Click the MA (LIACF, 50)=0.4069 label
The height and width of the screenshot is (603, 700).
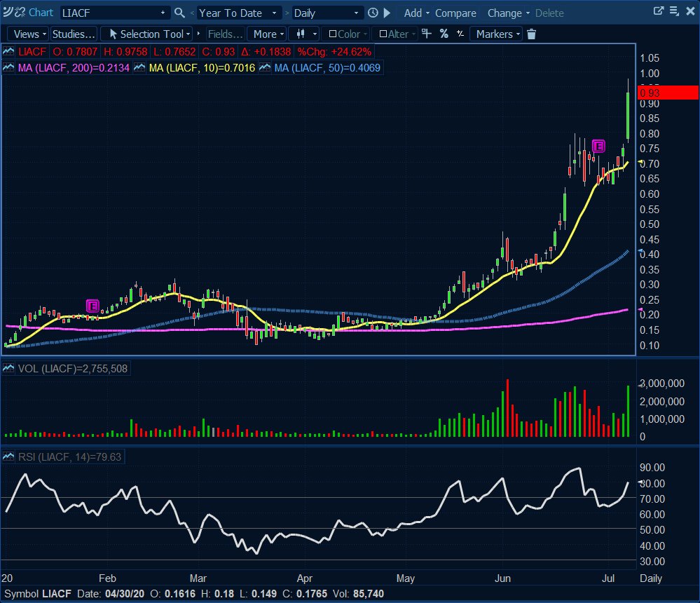pos(327,68)
